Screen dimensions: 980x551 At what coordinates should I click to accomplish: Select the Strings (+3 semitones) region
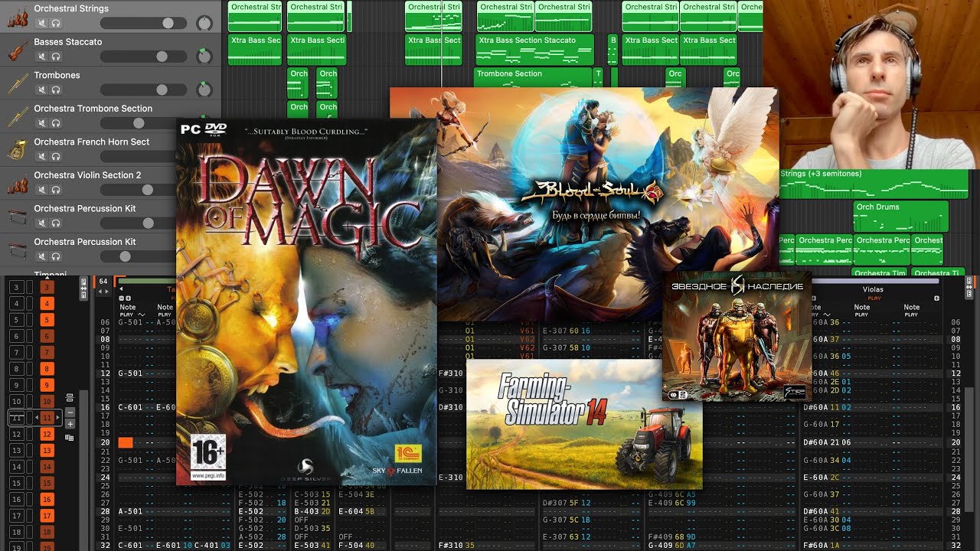click(x=874, y=184)
